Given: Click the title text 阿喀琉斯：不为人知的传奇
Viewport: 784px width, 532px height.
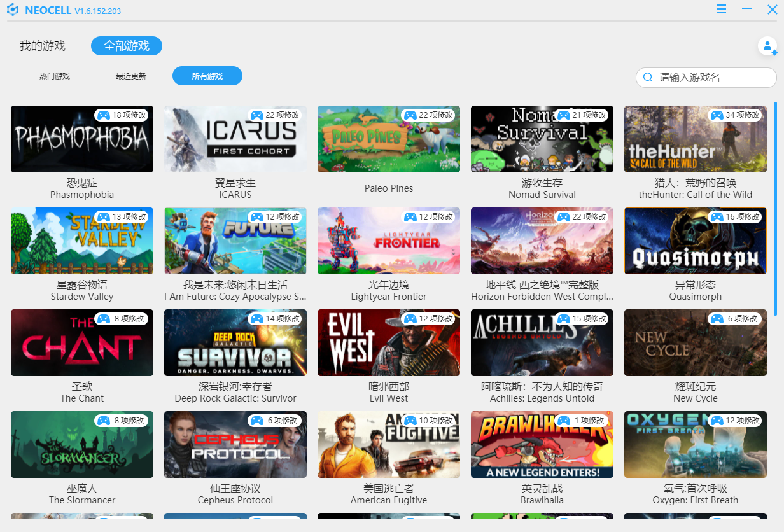Looking at the screenshot, I should (x=542, y=387).
